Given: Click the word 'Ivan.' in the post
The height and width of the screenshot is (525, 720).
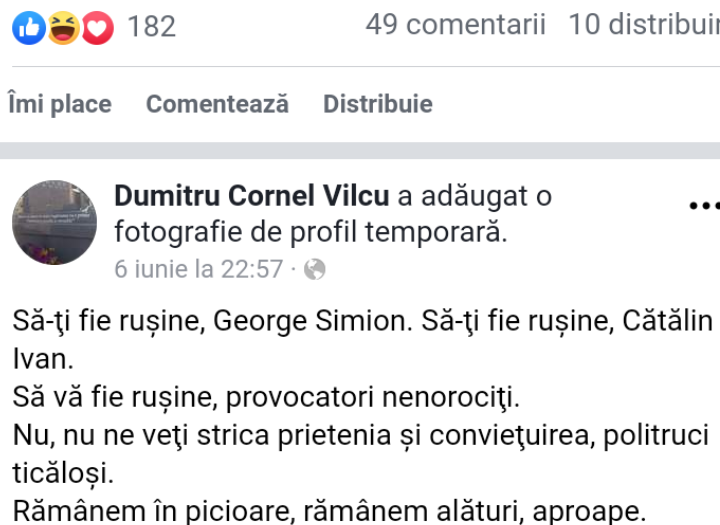Looking at the screenshot, I should (x=43, y=358).
